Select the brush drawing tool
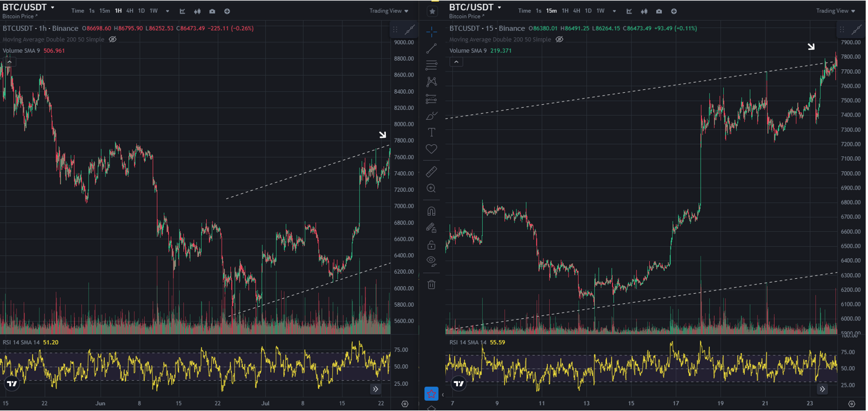The image size is (868, 411). (432, 116)
